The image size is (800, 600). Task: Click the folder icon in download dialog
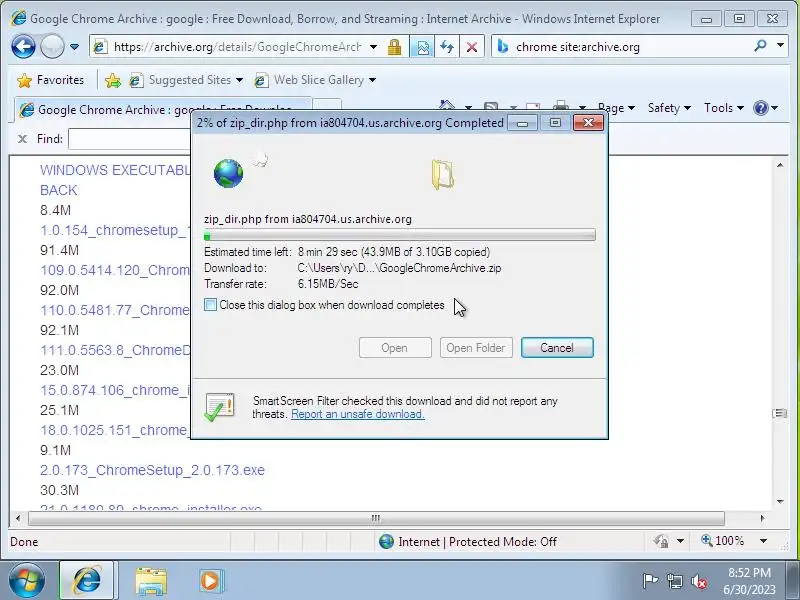442,174
